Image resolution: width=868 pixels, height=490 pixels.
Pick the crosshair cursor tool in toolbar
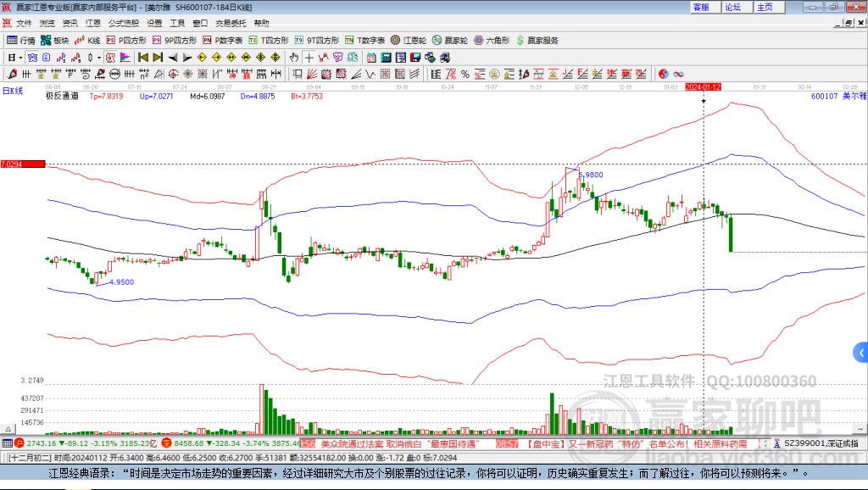(309, 58)
